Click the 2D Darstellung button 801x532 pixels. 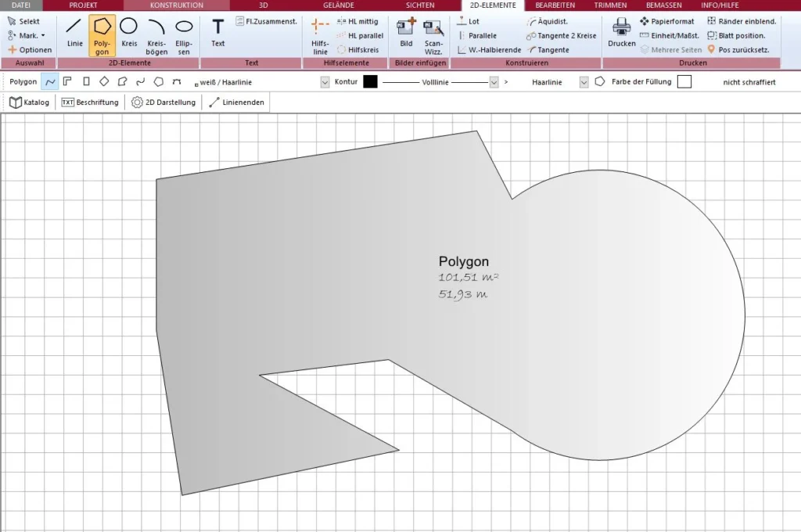coord(163,102)
